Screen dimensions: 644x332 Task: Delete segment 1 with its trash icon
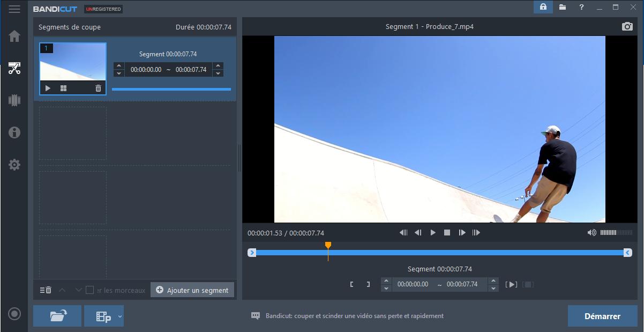pos(98,88)
